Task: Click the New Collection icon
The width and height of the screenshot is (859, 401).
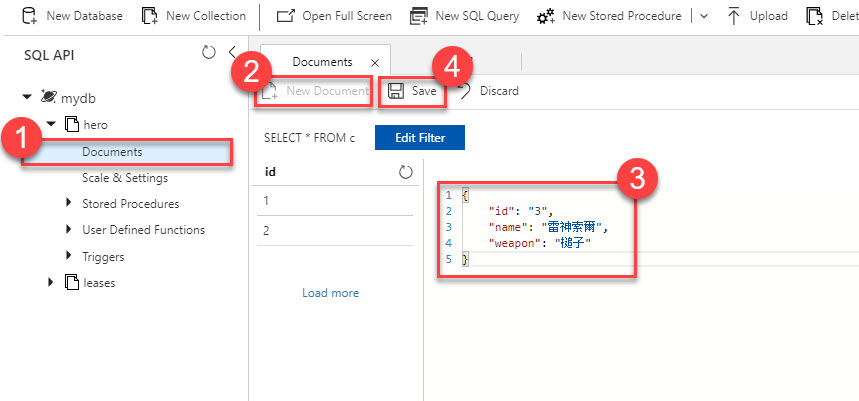Action: (x=150, y=16)
